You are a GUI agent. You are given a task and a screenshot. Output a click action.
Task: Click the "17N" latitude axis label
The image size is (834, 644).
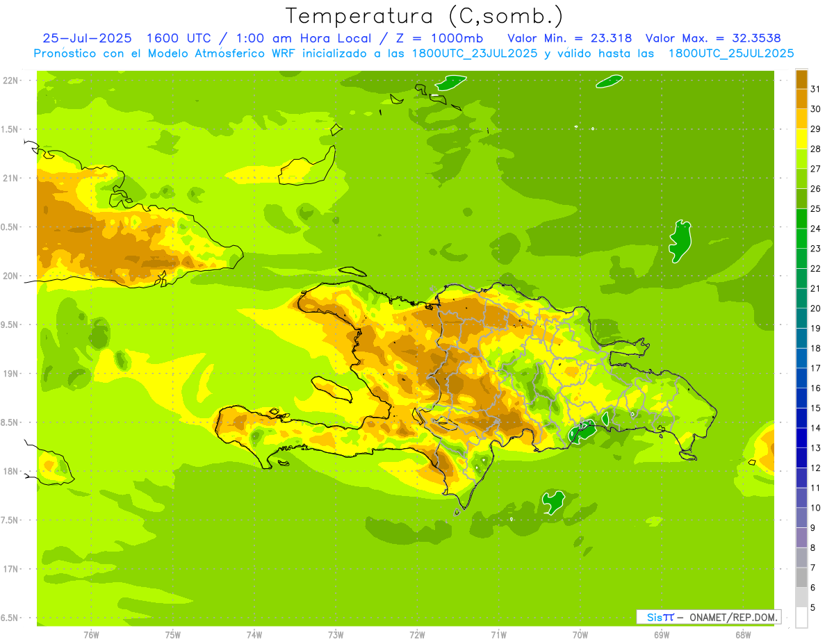pos(10,569)
